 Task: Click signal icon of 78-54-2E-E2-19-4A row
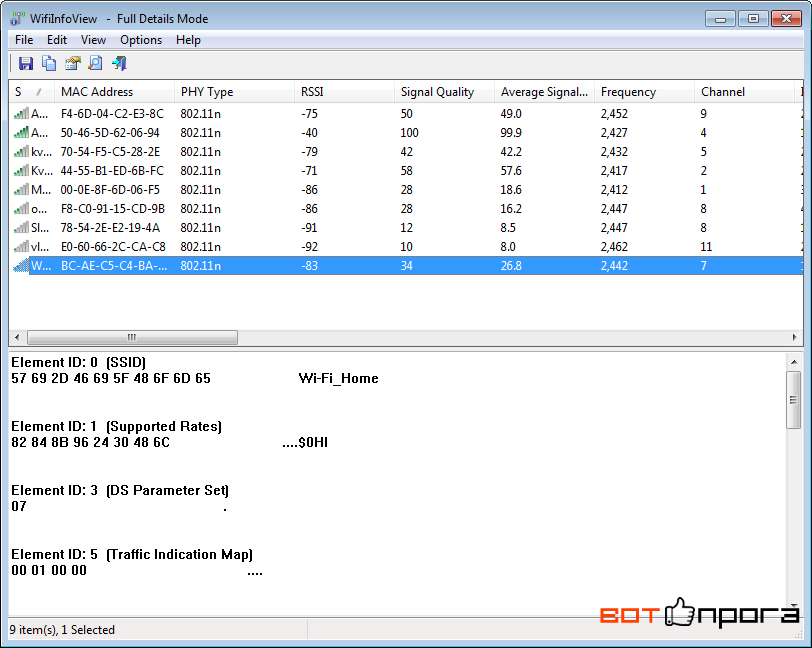[21, 227]
